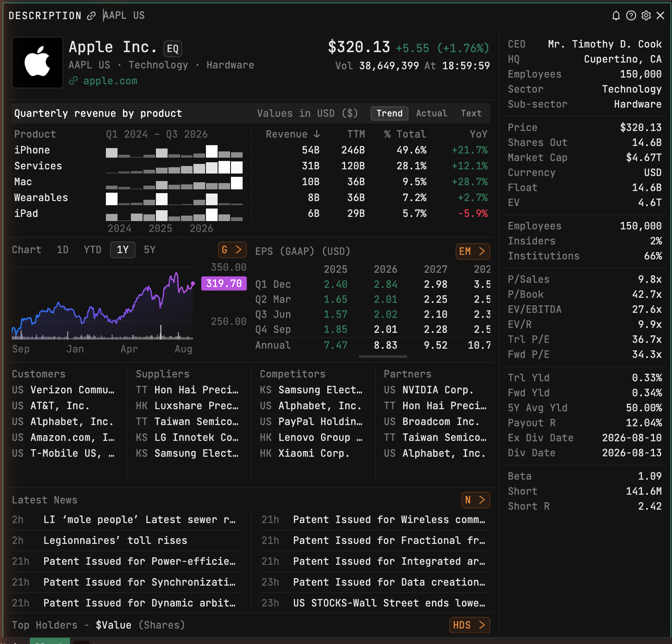Click the TTM column header
The image size is (672, 644).
coord(356,134)
